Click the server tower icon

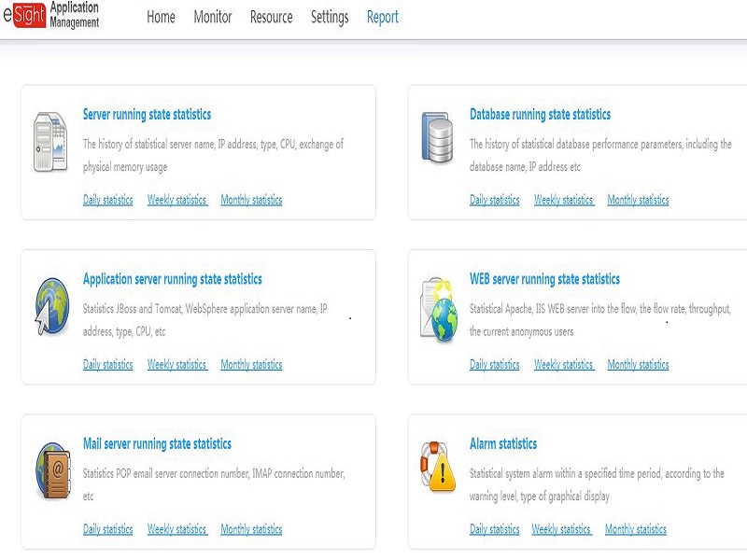(x=50, y=142)
